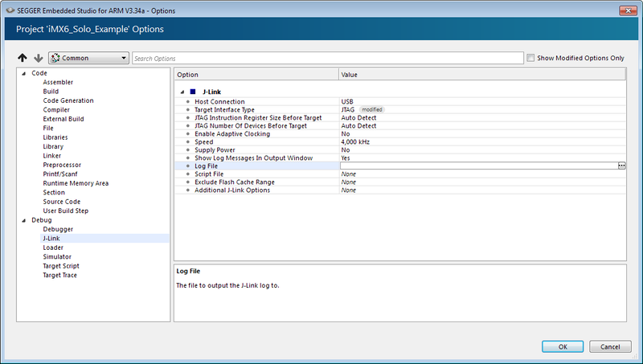Enable Show Modified Options Only checkbox
Screen dimensions: 643x364
pos(530,58)
